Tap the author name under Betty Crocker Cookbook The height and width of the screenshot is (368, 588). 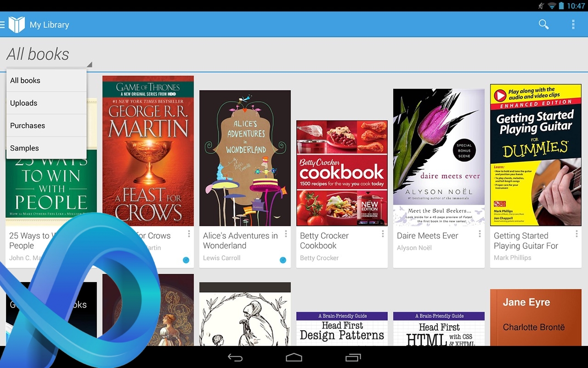point(319,258)
